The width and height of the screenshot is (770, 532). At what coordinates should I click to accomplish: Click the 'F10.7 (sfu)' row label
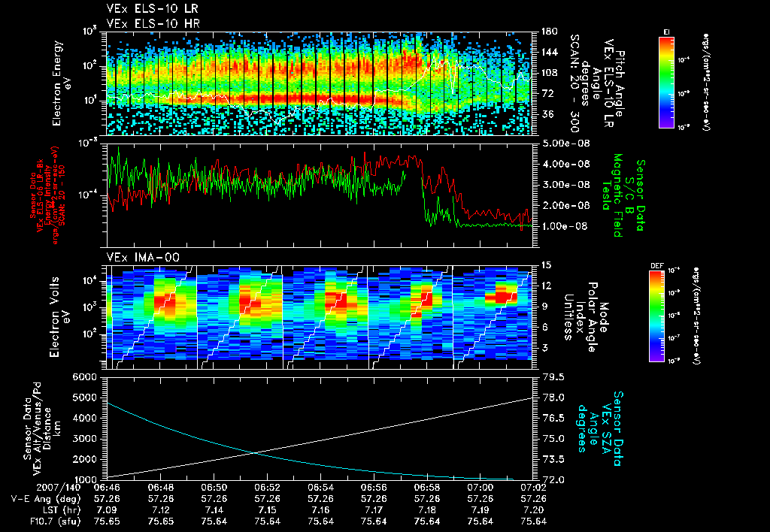55,521
